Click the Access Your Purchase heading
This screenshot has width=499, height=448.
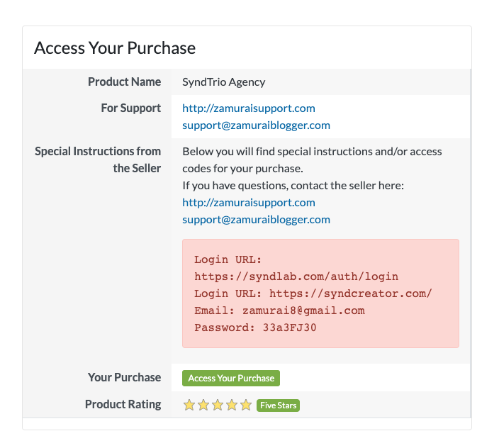[115, 48]
